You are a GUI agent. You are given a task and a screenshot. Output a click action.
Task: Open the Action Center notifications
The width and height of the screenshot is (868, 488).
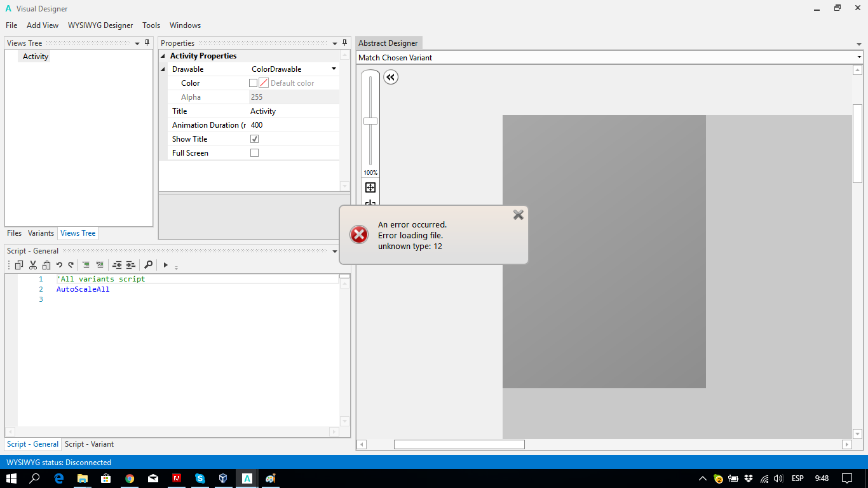pos(847,478)
